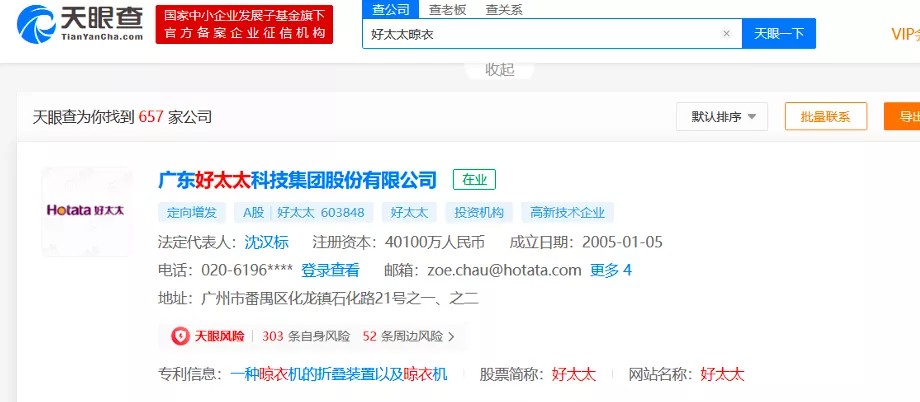This screenshot has width=920, height=402.
Task: Click website name 好太太 value
Action: [x=722, y=374]
